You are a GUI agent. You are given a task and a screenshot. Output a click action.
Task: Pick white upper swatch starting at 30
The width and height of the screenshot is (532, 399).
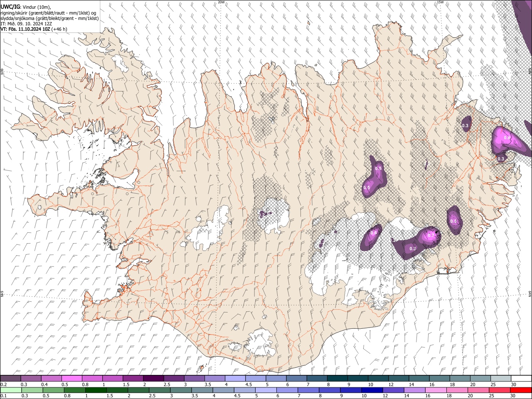point(521,379)
